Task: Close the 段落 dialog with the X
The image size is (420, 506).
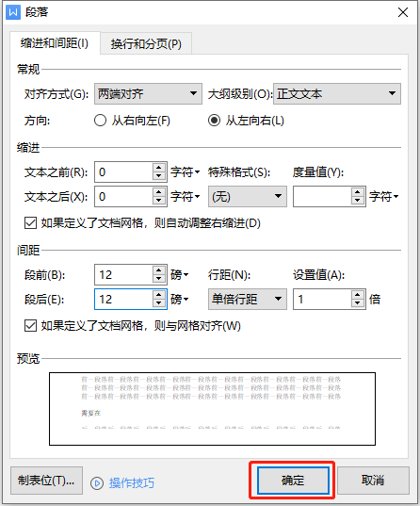Action: coord(403,12)
